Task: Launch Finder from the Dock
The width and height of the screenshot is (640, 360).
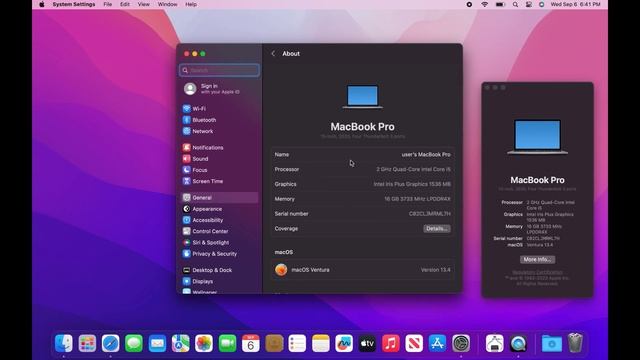Action: coord(64,343)
